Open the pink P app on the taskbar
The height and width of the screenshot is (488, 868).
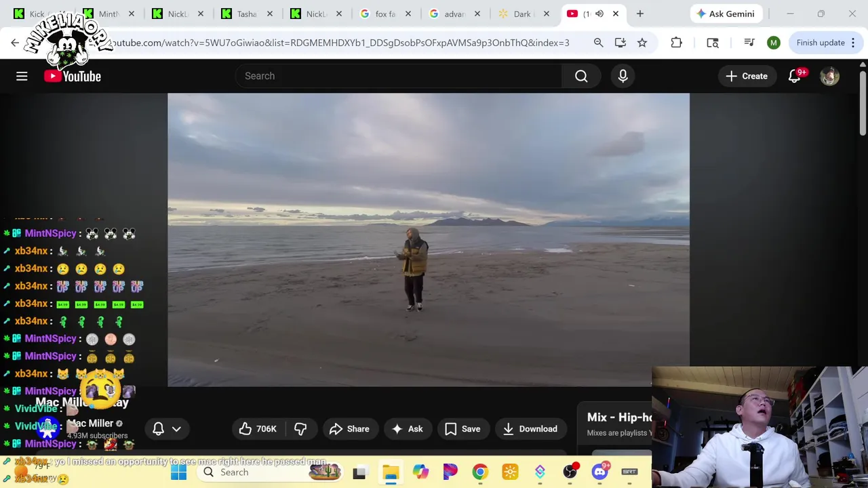(x=450, y=472)
